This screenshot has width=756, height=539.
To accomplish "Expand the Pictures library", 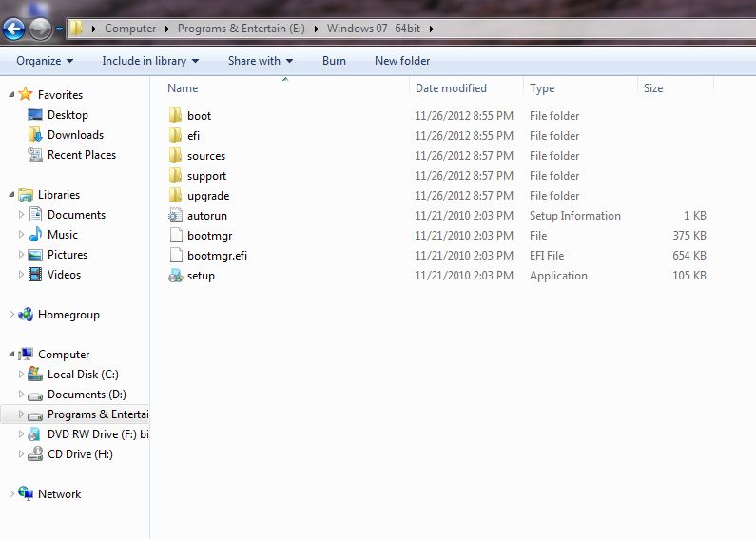I will click(x=21, y=254).
